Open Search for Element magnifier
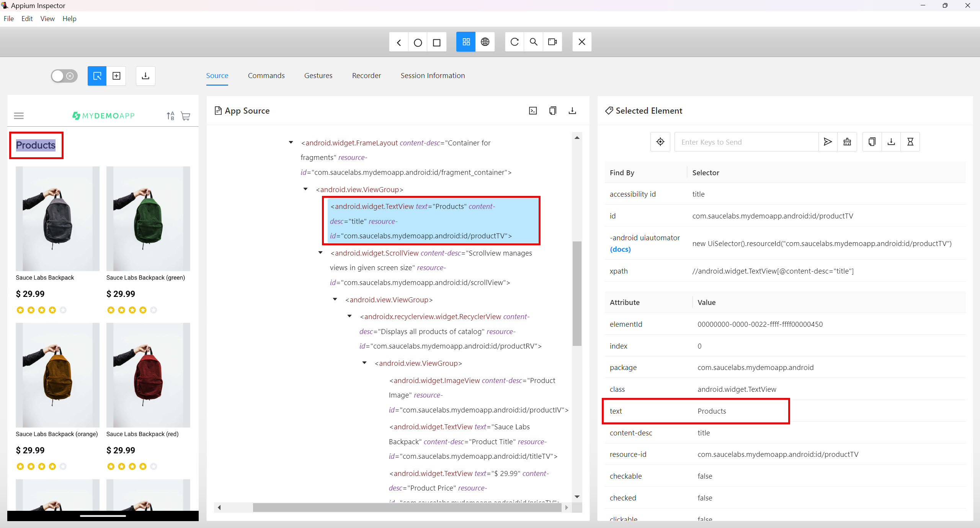Screen dimensions: 980x528 click(533, 42)
